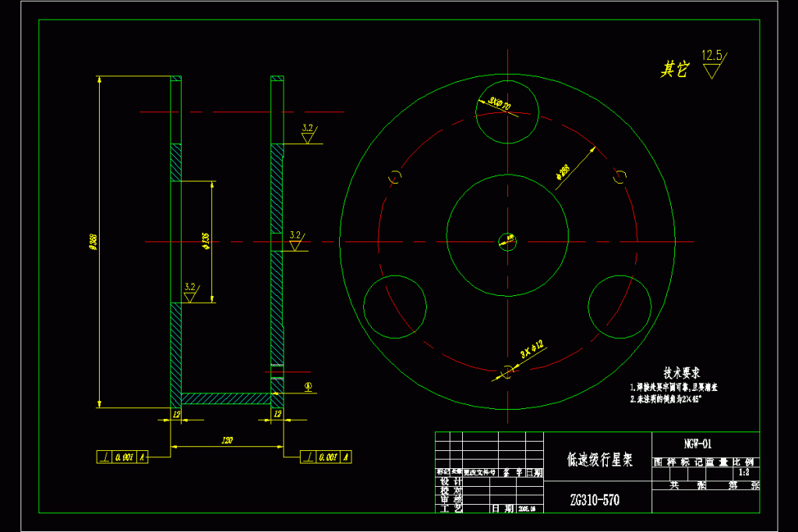
Task: Select the ø368 vertical dimension text
Action: click(x=93, y=241)
